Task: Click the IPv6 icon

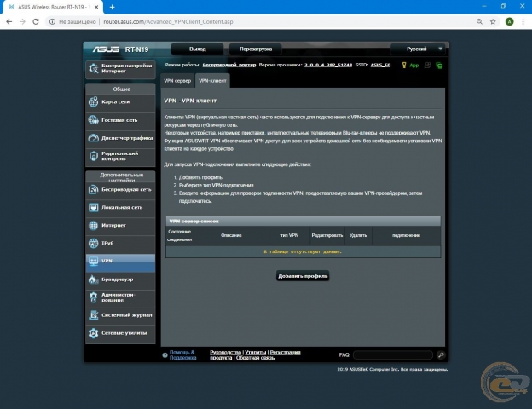Action: click(93, 243)
